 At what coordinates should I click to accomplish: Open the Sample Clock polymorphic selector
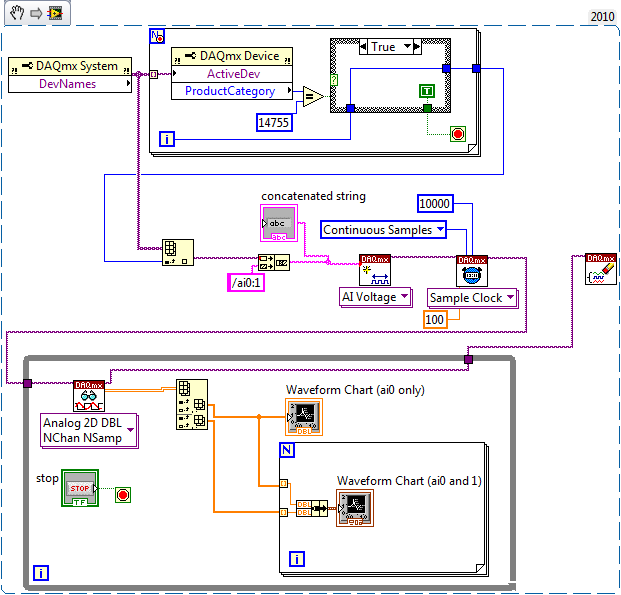[472, 298]
